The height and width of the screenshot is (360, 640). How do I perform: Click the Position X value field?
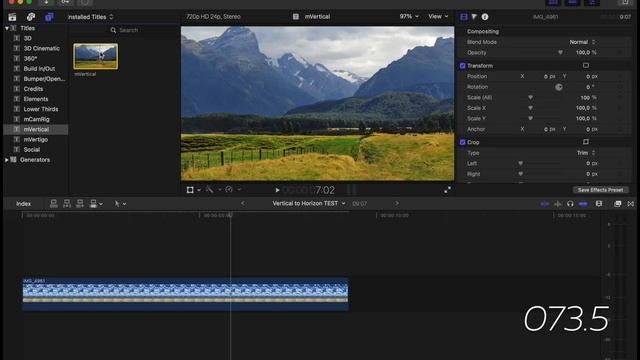pos(548,76)
